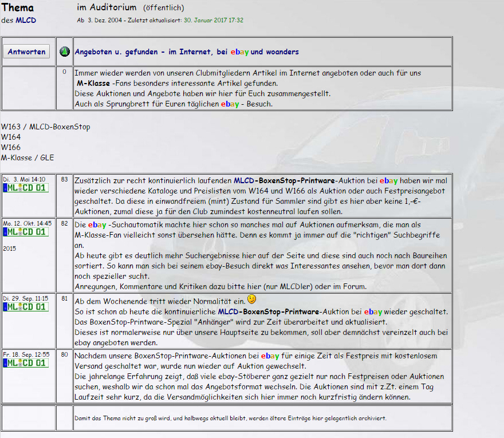Click ebay logo before 'haben wir mal'

tap(389, 181)
